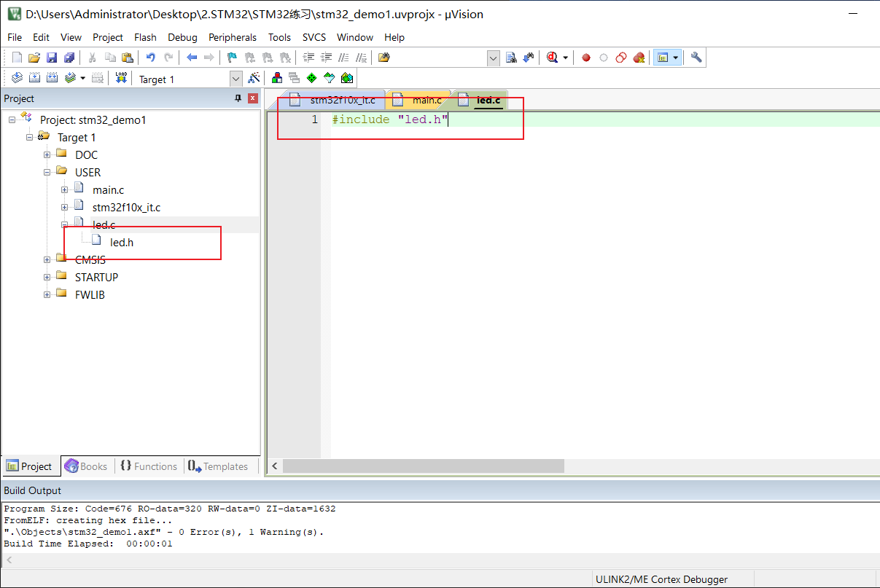
Task: Open the Flash menu
Action: pyautogui.click(x=145, y=37)
